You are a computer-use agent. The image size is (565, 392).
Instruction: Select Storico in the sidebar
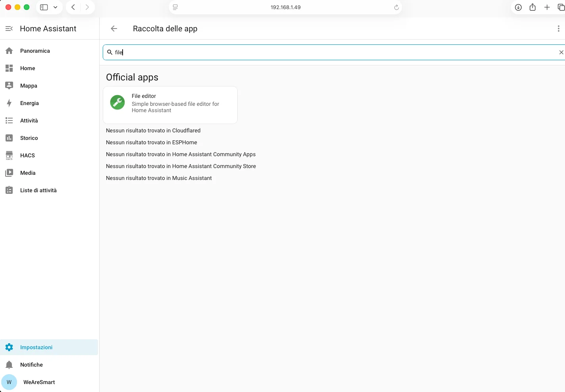[x=49, y=138]
